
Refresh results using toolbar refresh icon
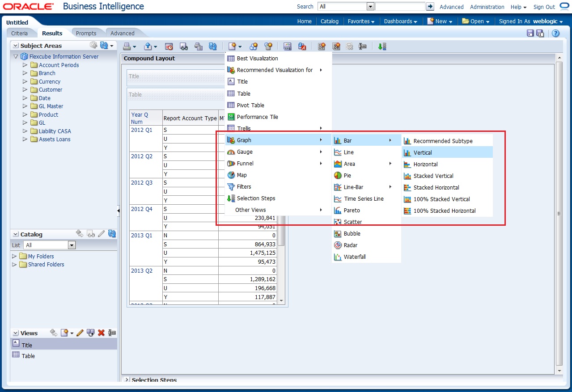213,46
